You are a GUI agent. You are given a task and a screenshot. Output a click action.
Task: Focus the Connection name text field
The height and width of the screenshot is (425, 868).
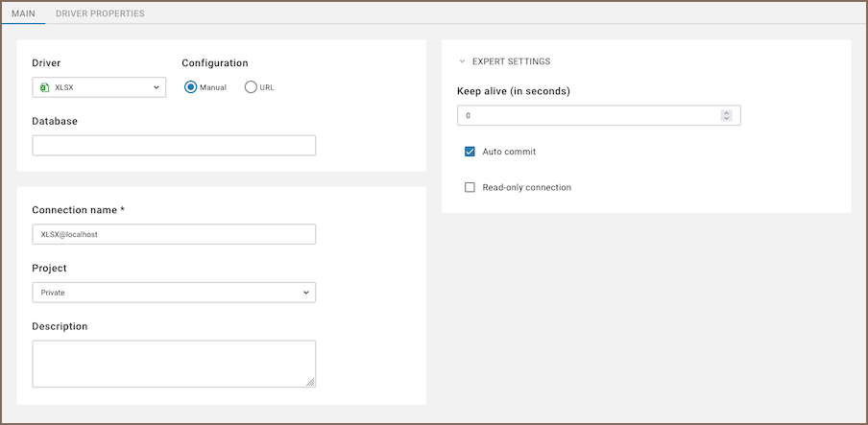(174, 234)
